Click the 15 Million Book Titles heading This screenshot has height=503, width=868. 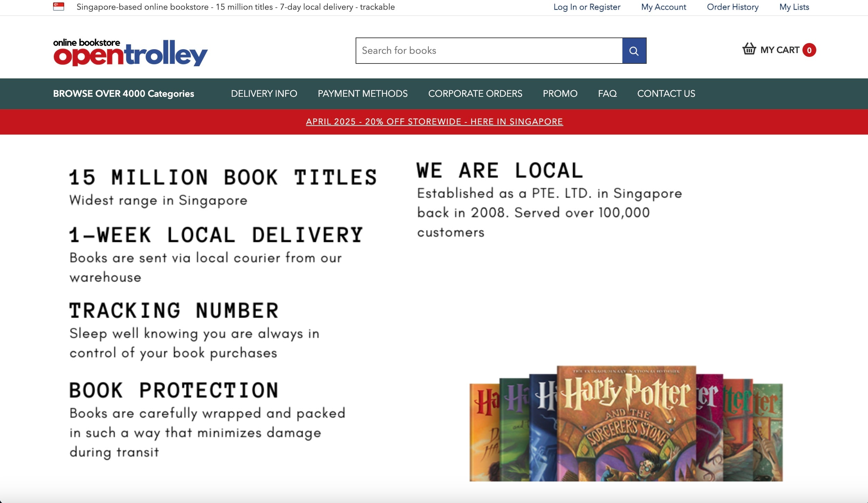(223, 177)
